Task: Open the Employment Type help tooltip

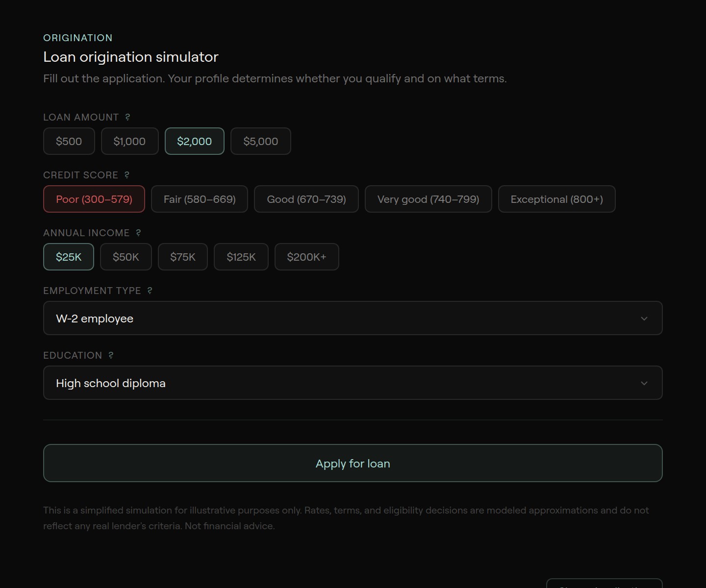Action: click(150, 291)
